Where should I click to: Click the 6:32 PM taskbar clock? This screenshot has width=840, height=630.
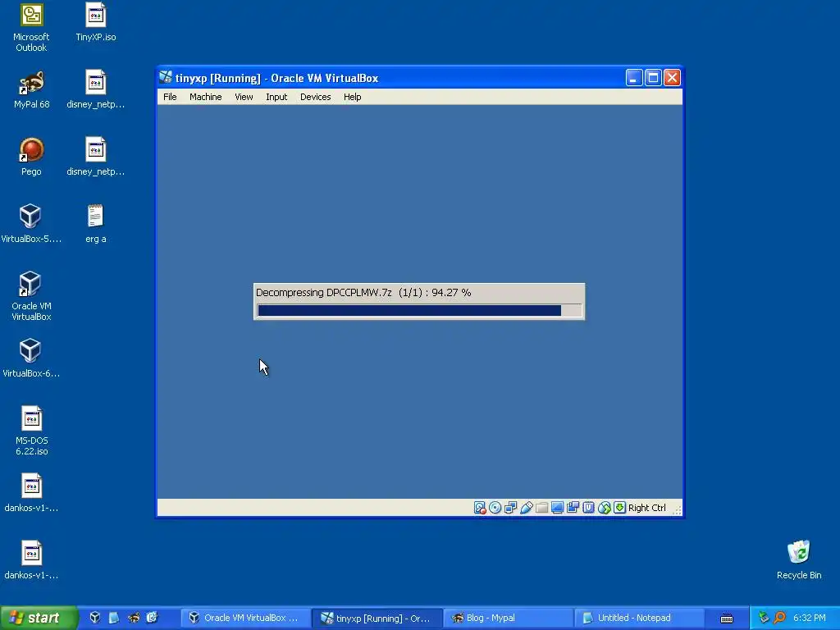click(810, 618)
